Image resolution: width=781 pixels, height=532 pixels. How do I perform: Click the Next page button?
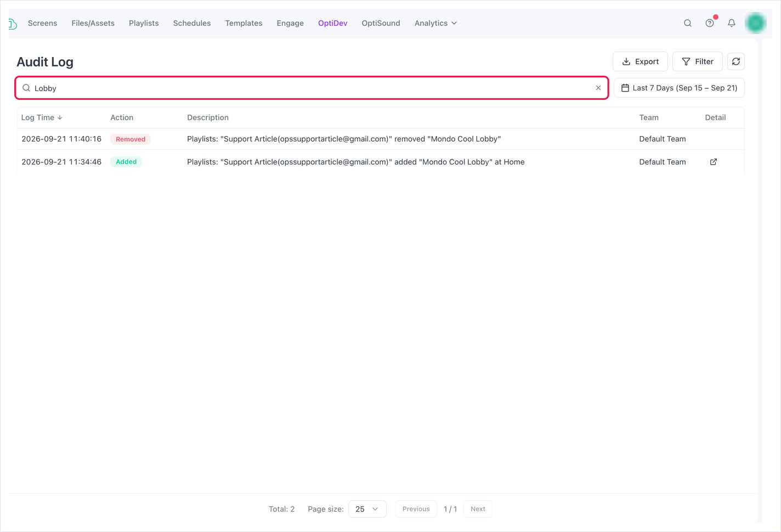point(478,509)
